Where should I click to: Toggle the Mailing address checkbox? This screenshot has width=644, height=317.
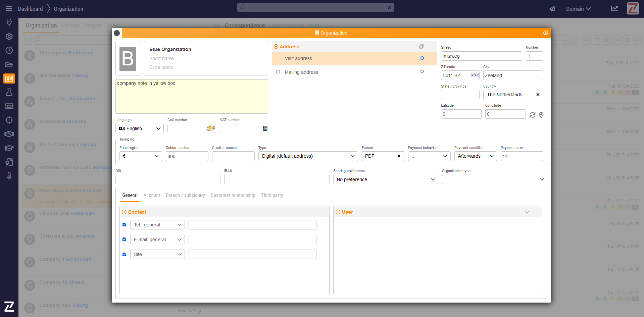pos(278,72)
